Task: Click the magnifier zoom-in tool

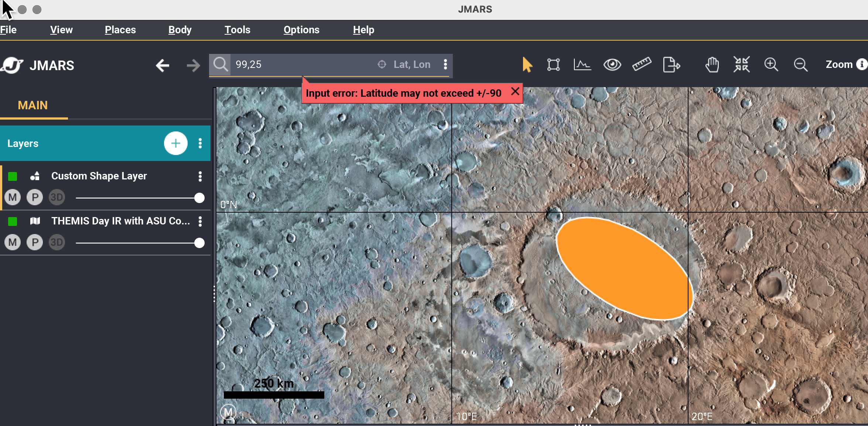Action: click(771, 65)
